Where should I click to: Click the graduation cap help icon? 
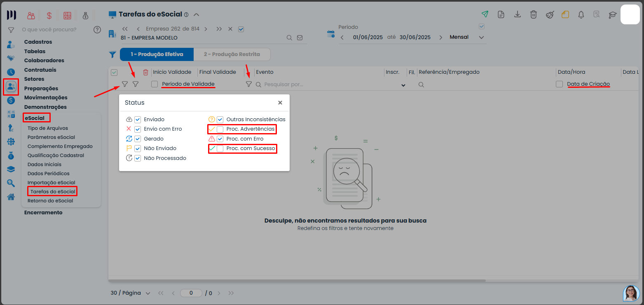click(x=613, y=14)
